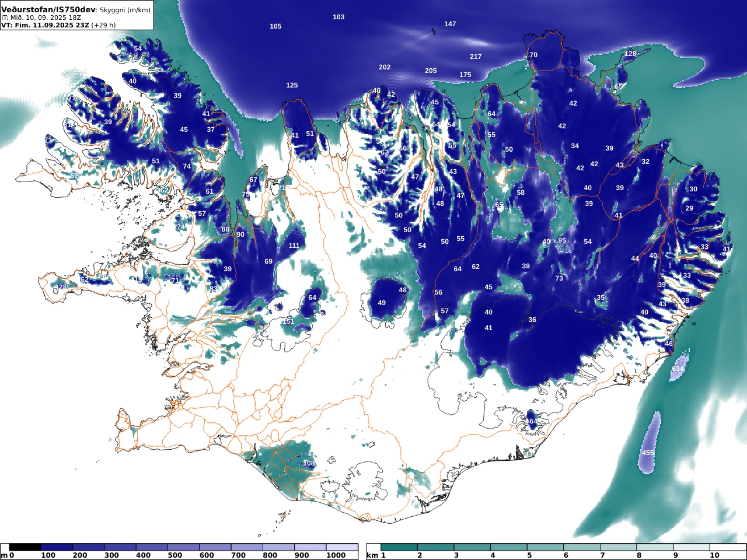Select the legend swatch between 9 and 10 km
747x560 pixels.
pyautogui.click(x=691, y=547)
